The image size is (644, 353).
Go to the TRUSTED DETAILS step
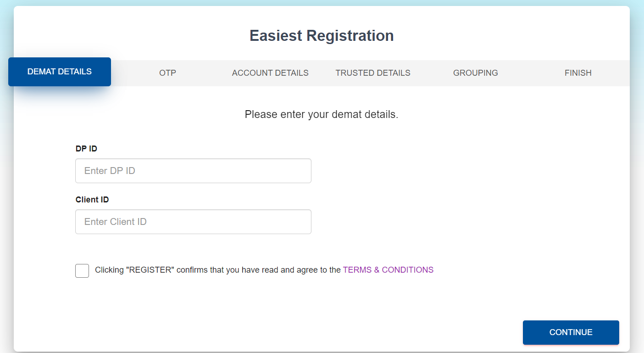372,73
